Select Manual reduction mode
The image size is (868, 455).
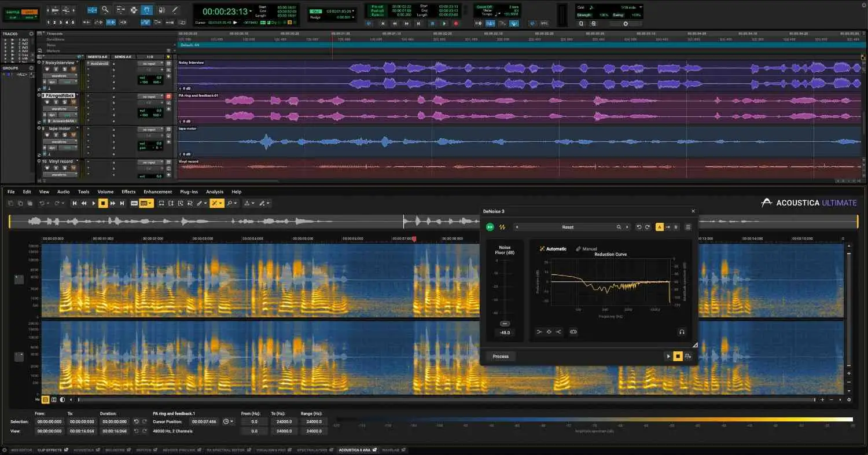pos(586,249)
